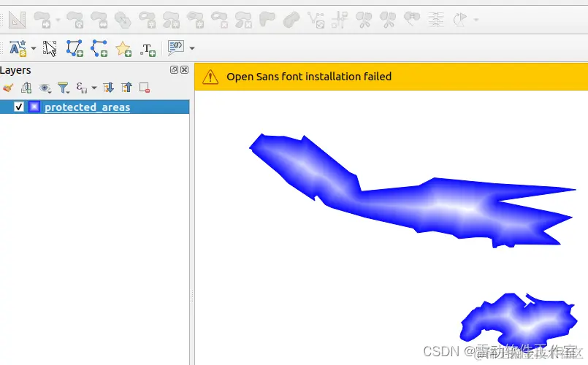Click the HTML Annotation speech bubble tool
Screen dimensions: 588x365
tap(176, 48)
